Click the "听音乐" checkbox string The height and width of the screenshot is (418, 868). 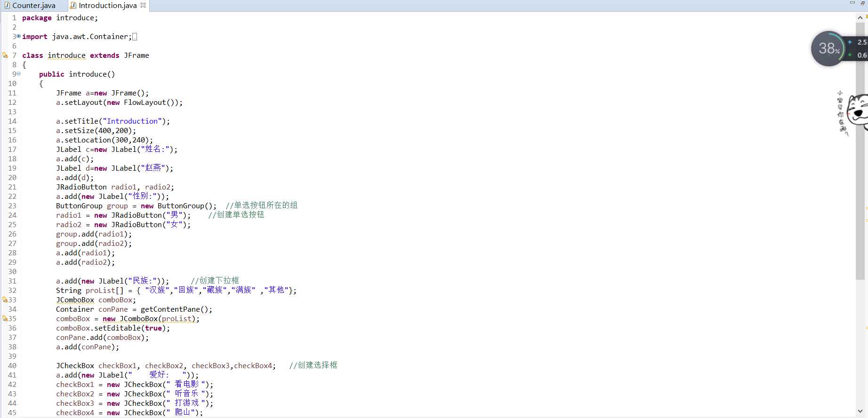tap(185, 394)
